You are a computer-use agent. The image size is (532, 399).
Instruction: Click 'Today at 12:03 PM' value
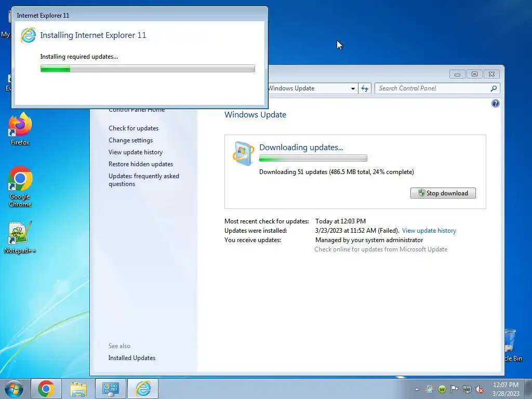(340, 221)
